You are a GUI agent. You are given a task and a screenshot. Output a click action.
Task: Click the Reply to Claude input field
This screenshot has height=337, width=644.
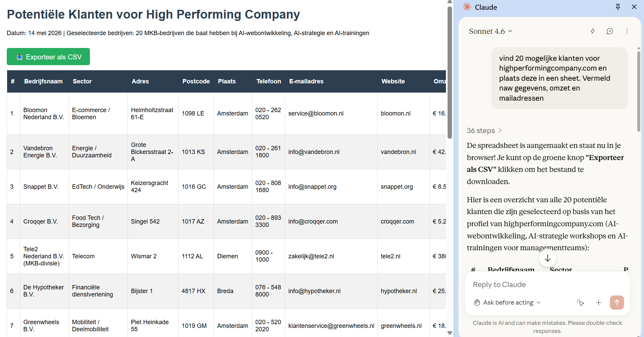547,285
